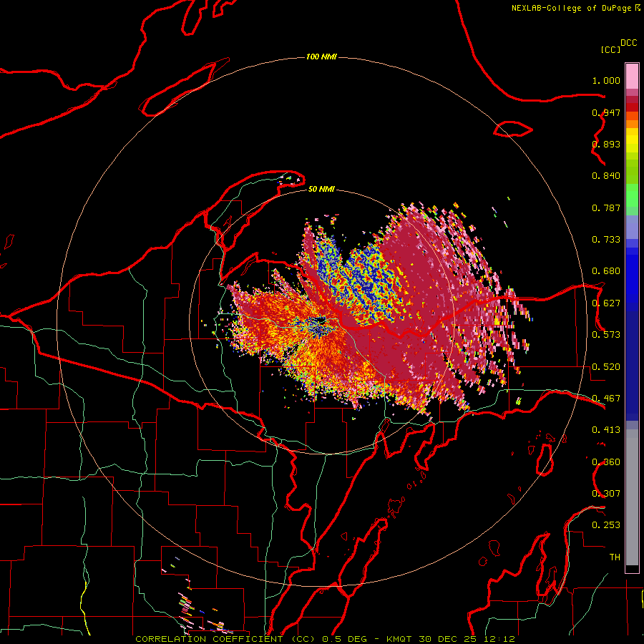
Task: Click the NEXLAB-College of DuPage title text
Action: click(x=571, y=8)
